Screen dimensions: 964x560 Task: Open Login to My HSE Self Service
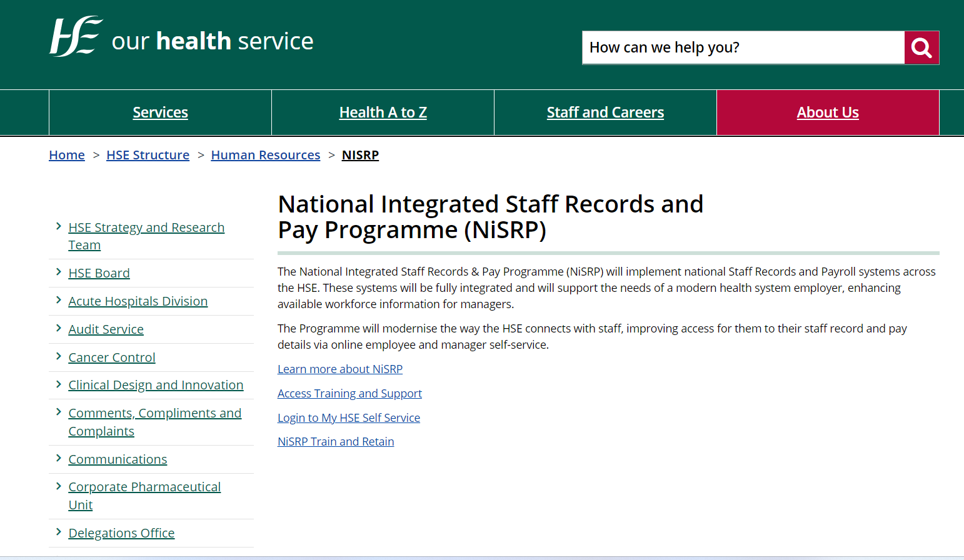pyautogui.click(x=349, y=418)
